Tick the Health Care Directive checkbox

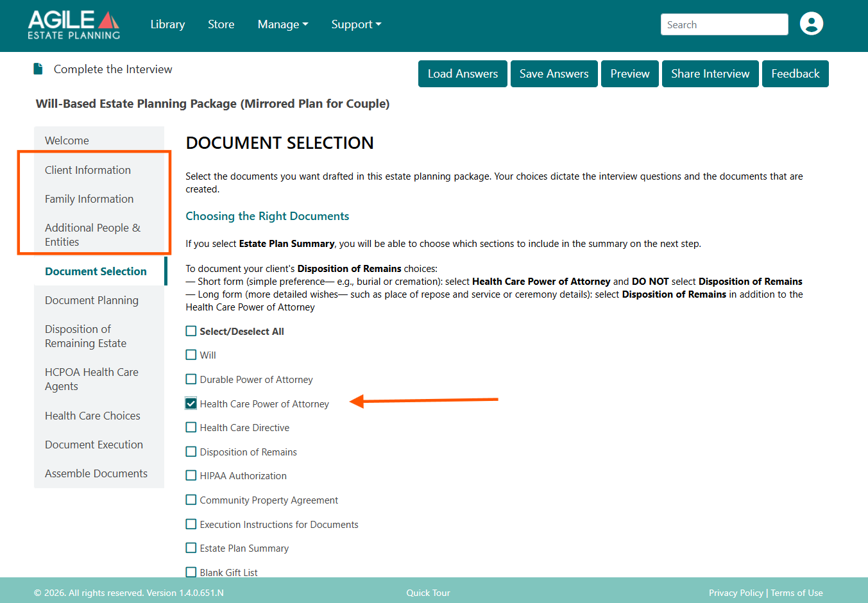coord(191,427)
